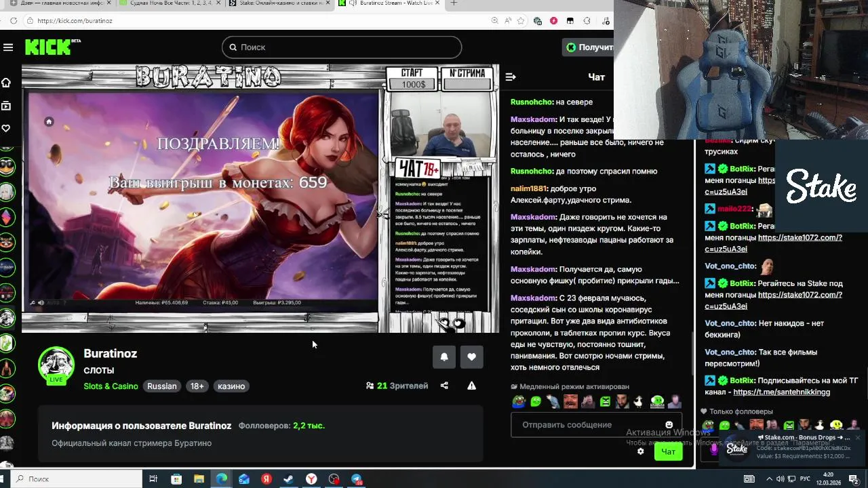Image resolution: width=868 pixels, height=488 pixels.
Task: Go to Kick home icon in sidebar
Action: coord(6,83)
